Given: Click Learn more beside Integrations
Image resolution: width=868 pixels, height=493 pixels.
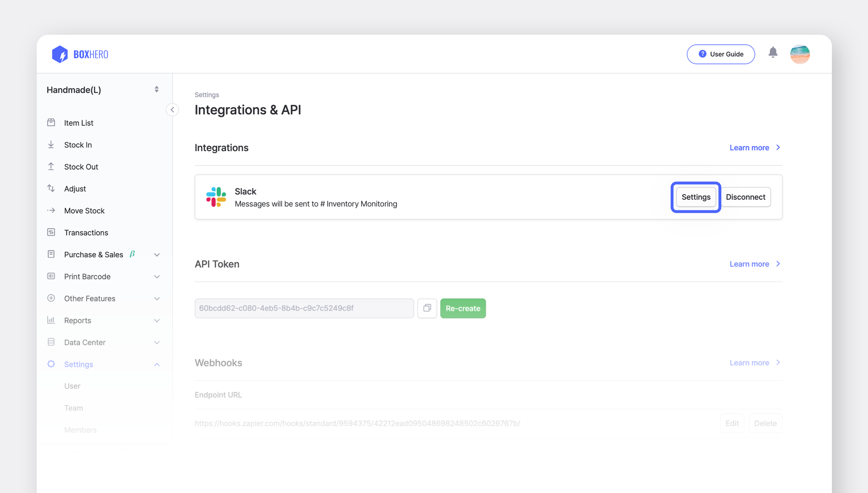Looking at the screenshot, I should coord(750,148).
